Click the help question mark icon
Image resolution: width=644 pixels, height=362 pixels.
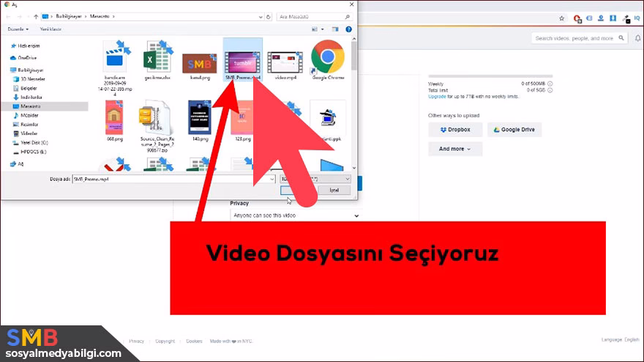coord(348,29)
